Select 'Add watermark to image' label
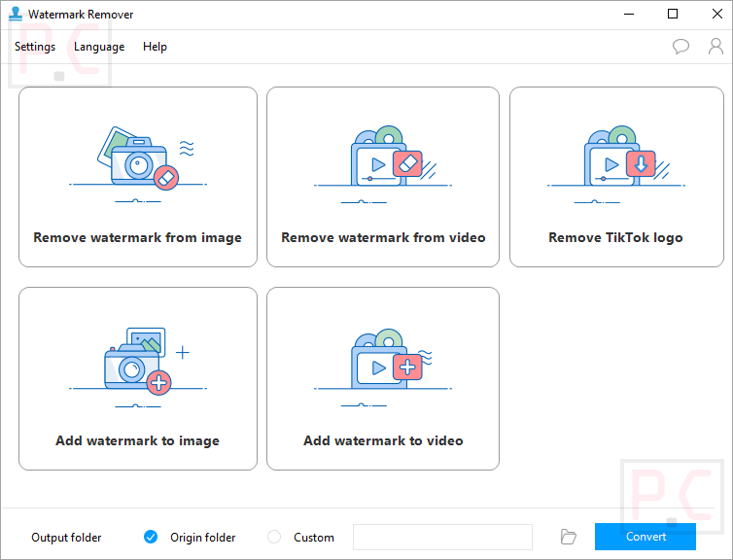The height and width of the screenshot is (560, 733). (x=137, y=440)
